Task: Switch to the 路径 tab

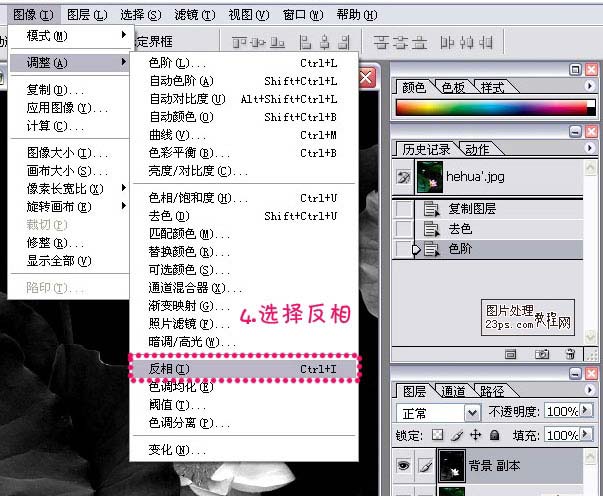Action: [x=492, y=391]
